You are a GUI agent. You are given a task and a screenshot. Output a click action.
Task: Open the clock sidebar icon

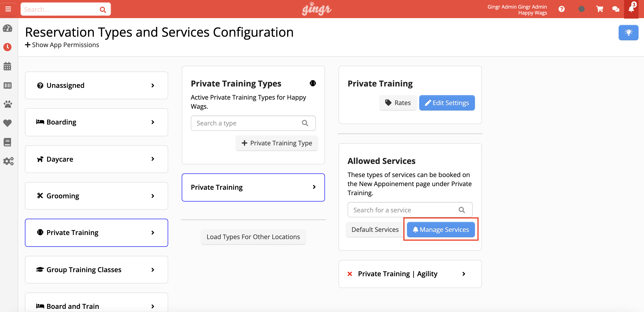click(x=7, y=47)
